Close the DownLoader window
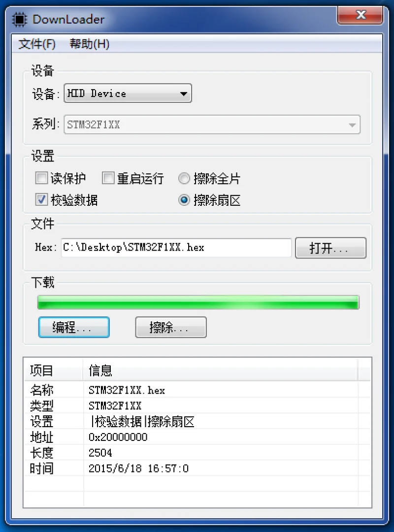This screenshot has width=394, height=532. (x=360, y=15)
